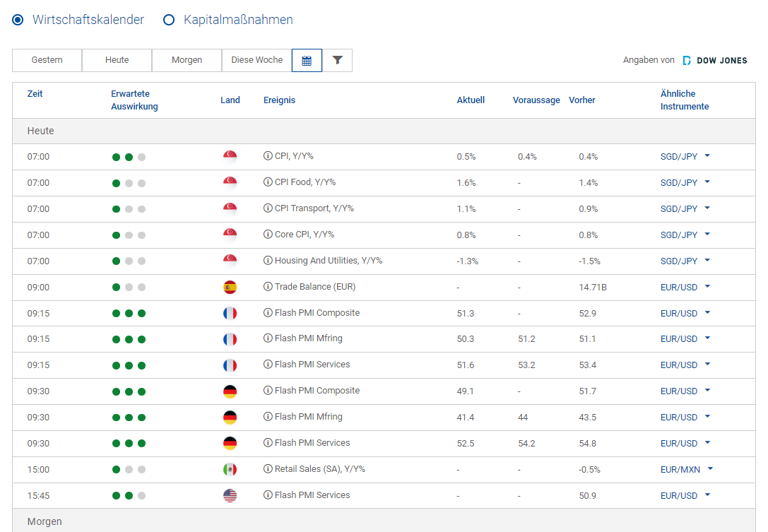Screen dimensions: 768x532
Task: Open the calendar date picker icon
Action: [x=307, y=60]
